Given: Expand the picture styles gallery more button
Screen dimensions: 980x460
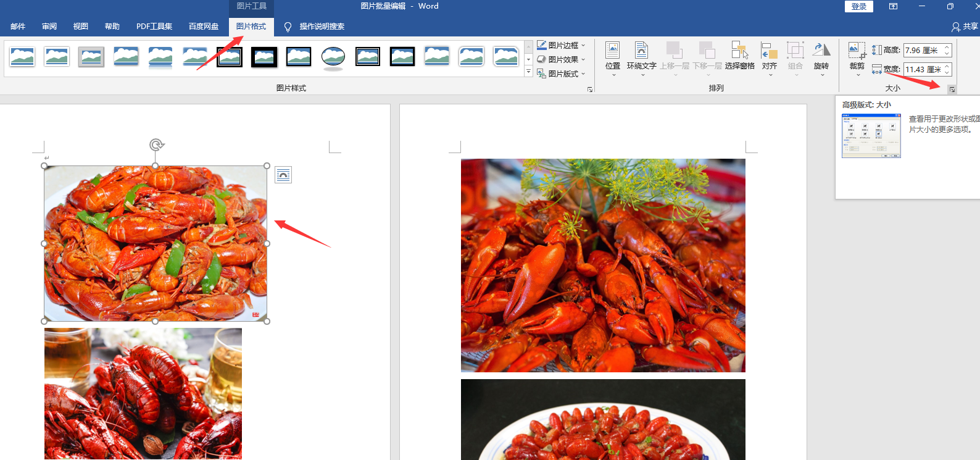Looking at the screenshot, I should 528,72.
